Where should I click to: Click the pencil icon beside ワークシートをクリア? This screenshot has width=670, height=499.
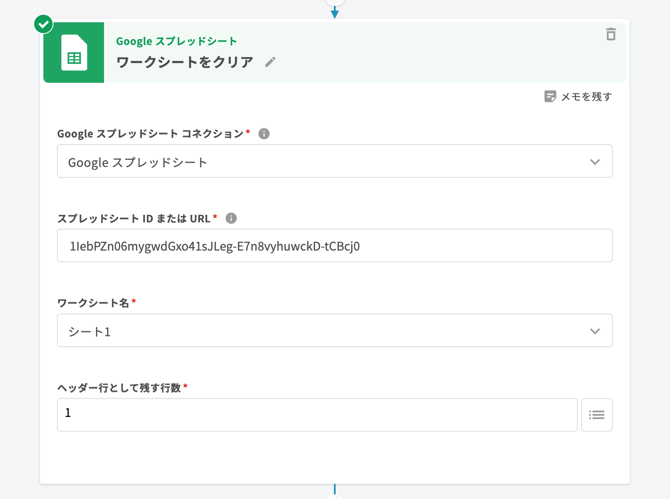(x=270, y=62)
